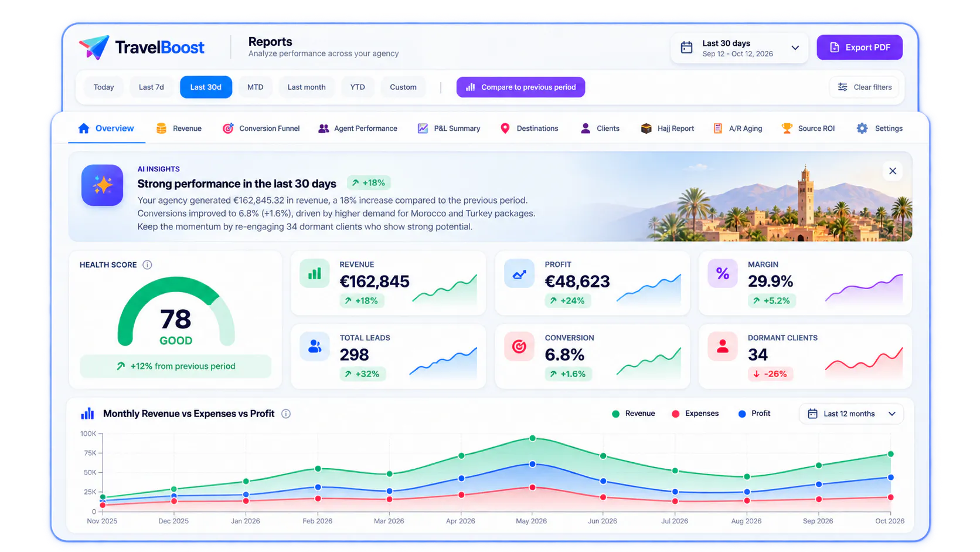Viewport: 980px width, 552px height.
Task: Click the Settings gear icon
Action: (862, 128)
